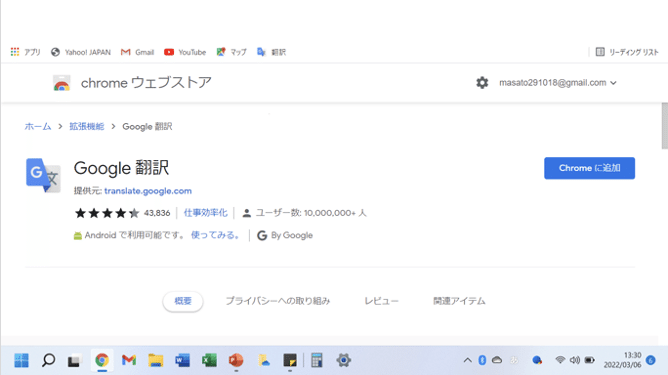Viewport: 668px width, 375px height.
Task: Click the Chrome Web Store logo
Action: pos(62,83)
